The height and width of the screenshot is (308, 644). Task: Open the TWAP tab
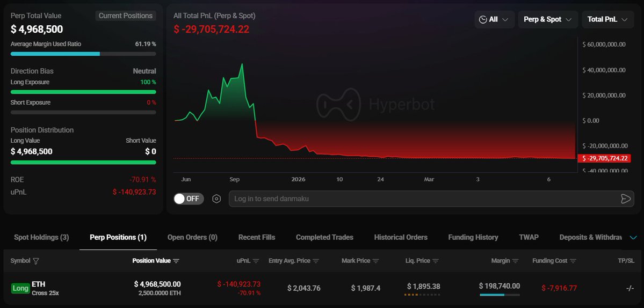529,238
